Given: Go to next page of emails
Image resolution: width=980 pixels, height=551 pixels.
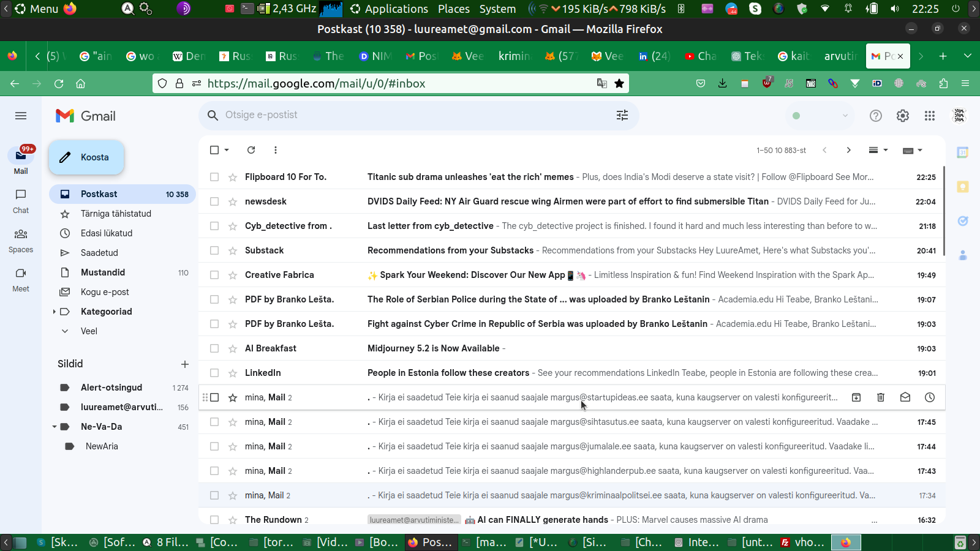Looking at the screenshot, I should pos(848,150).
